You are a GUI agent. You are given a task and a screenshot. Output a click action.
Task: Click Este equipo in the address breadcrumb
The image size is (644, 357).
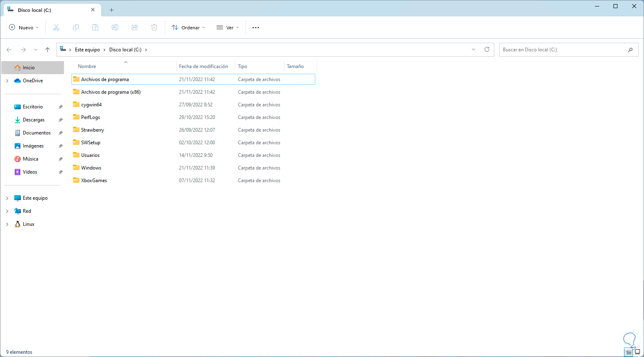[x=87, y=50]
